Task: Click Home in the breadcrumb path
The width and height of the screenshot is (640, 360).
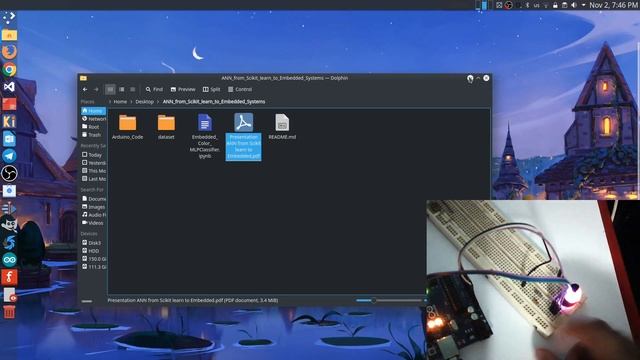Action: pyautogui.click(x=120, y=102)
